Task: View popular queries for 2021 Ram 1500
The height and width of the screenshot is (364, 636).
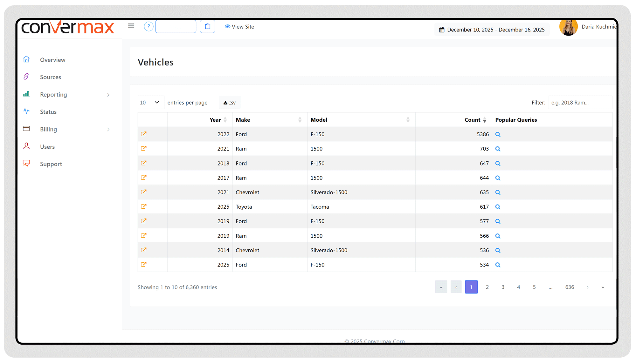Action: pos(498,149)
